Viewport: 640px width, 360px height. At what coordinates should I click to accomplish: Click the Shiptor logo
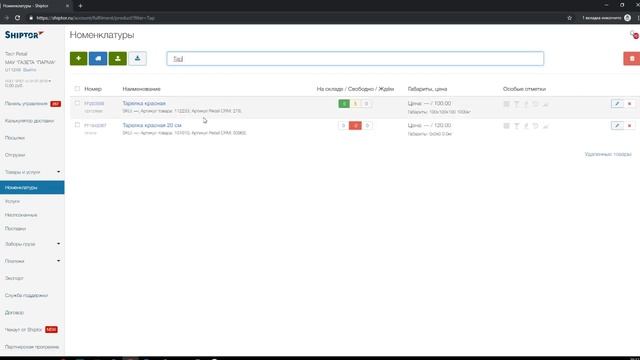24,35
